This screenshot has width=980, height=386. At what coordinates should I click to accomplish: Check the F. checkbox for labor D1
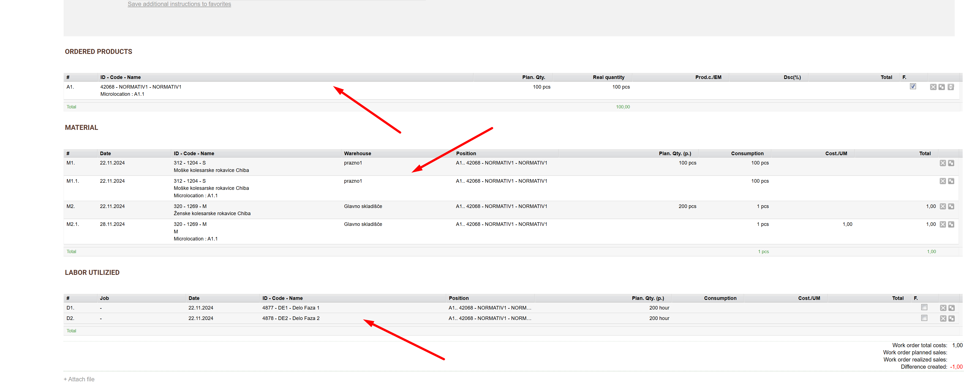pos(924,307)
